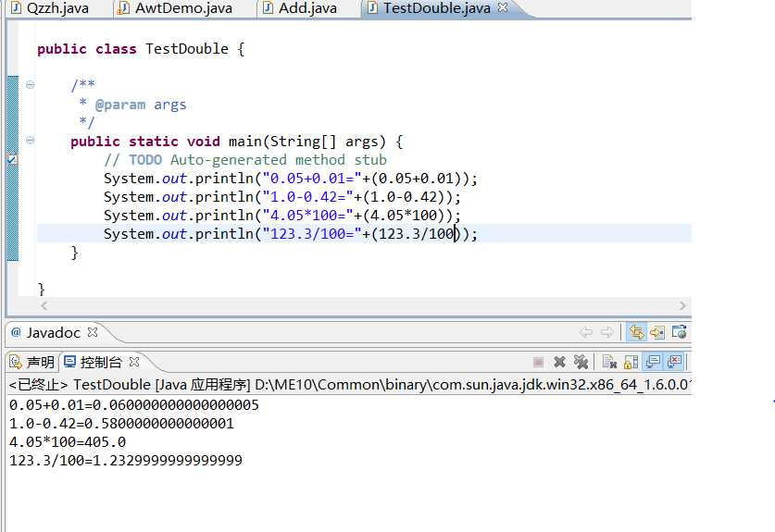Image resolution: width=775 pixels, height=532 pixels.
Task: Click the TODO Auto-generated method stub comment
Action: (245, 159)
